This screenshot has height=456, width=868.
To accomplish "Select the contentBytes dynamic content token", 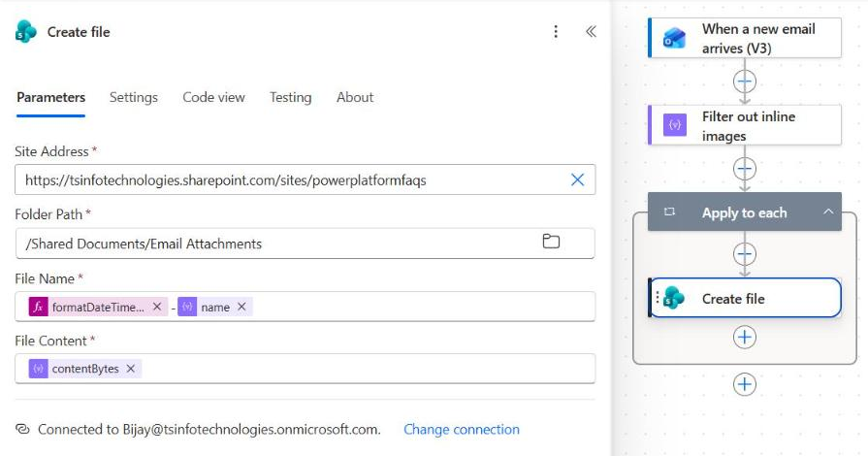I will [85, 369].
